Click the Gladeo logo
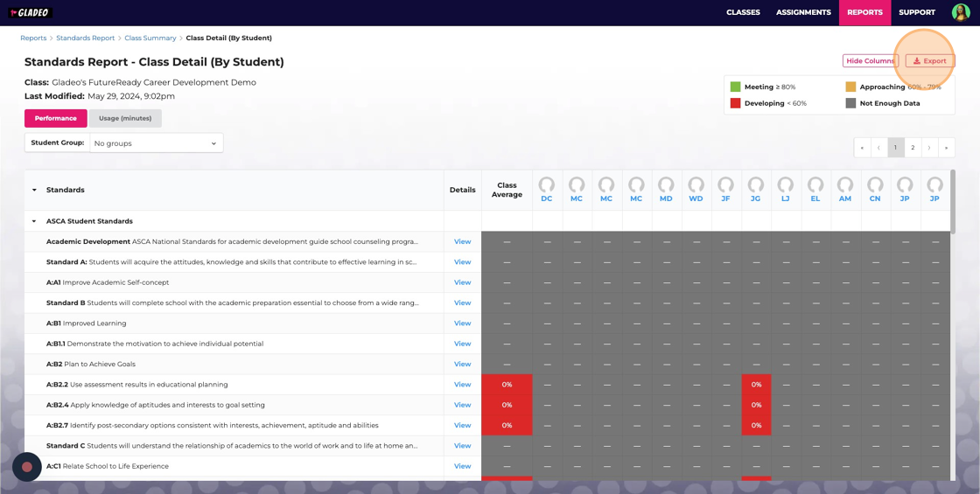This screenshot has width=980, height=494. click(x=30, y=12)
